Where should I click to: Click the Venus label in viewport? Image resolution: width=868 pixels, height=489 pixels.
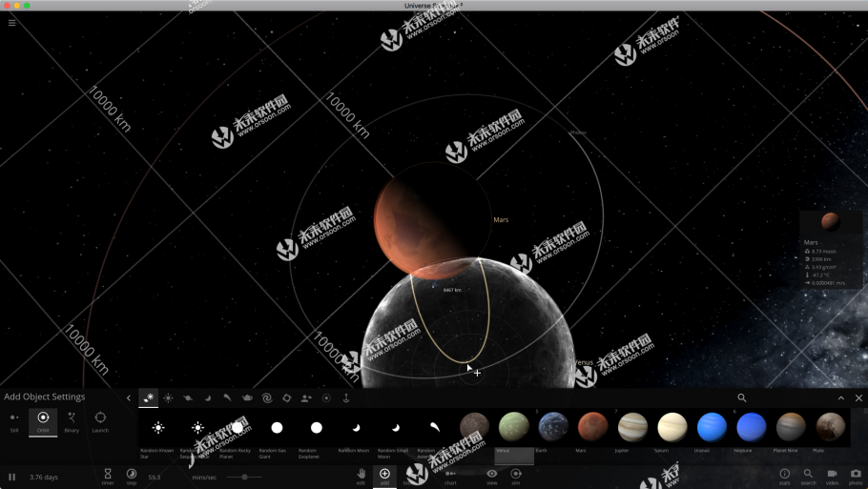pyautogui.click(x=584, y=362)
